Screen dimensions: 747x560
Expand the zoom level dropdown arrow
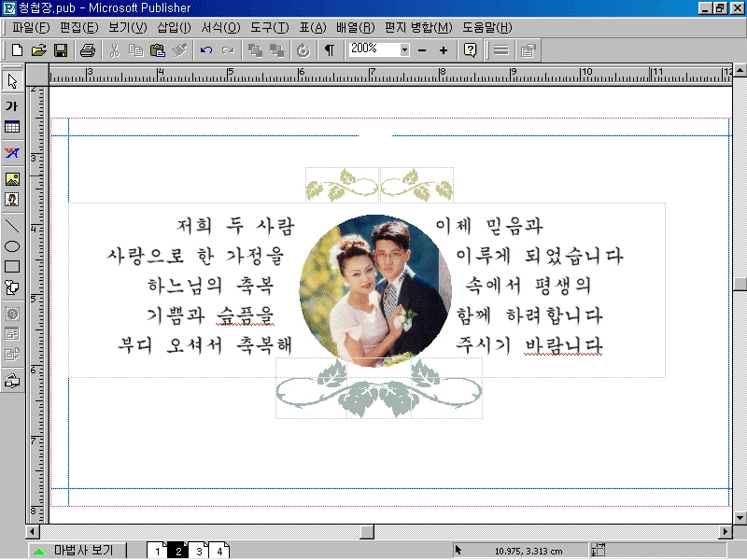tap(404, 49)
